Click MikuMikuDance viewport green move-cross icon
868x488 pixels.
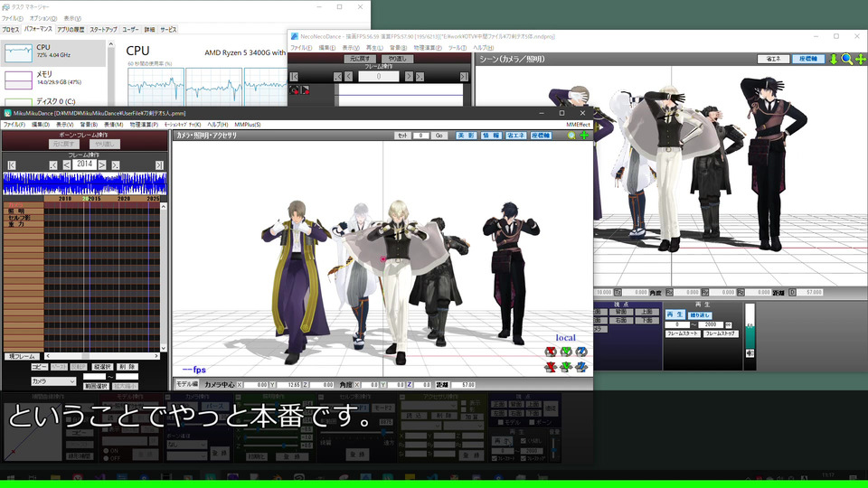pyautogui.click(x=584, y=136)
